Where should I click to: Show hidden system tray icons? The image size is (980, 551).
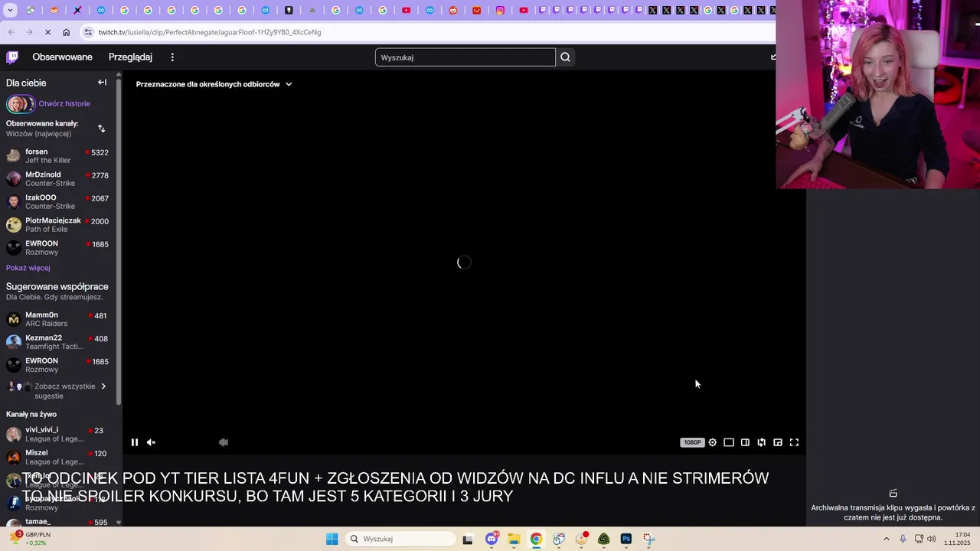(887, 539)
